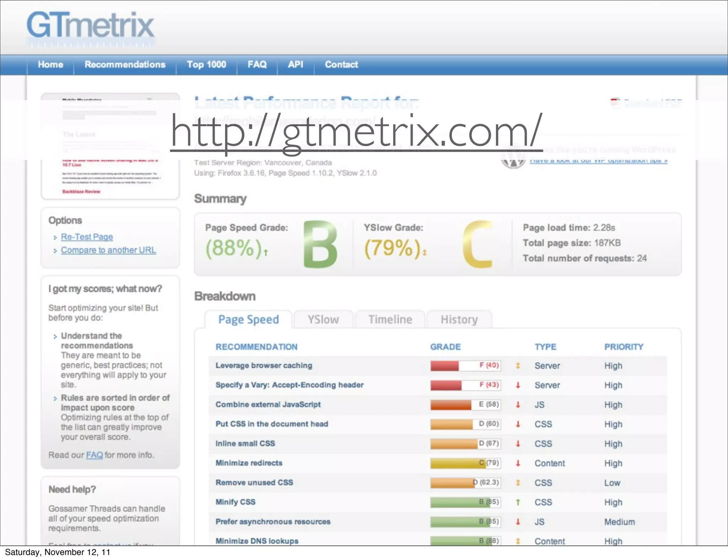Screen dimensions: 728x560
Task: Click the GTmetrix logo
Action: click(x=91, y=29)
